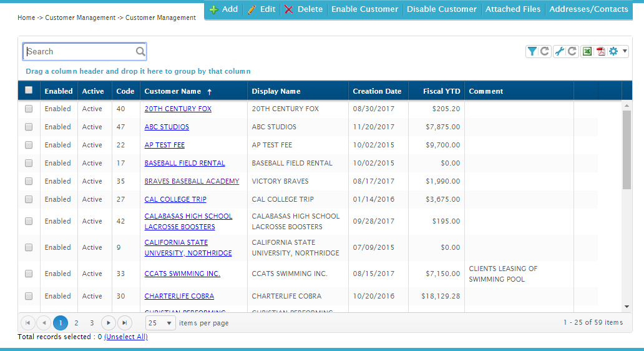644x351 pixels.
Task: Click the scrollbar up arrow
Action: point(627,106)
